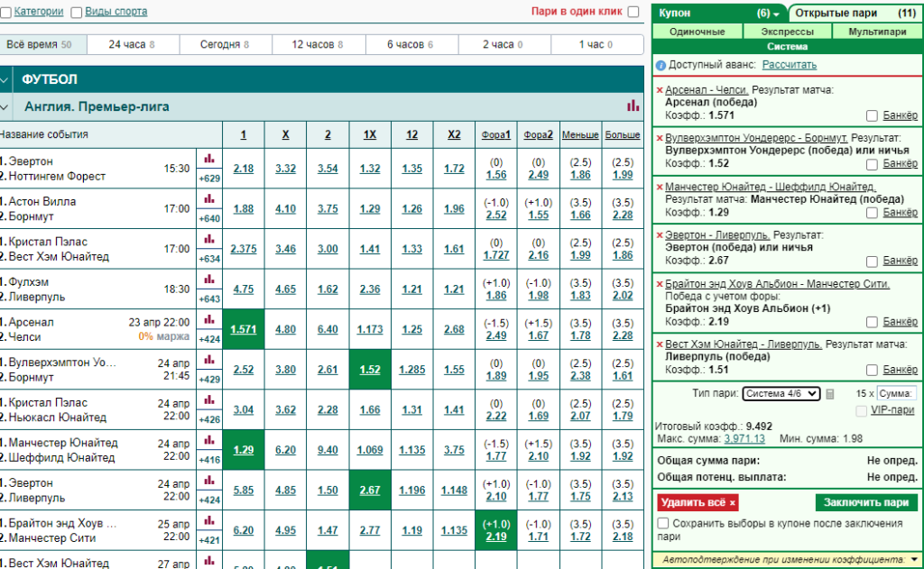Filter events by 6 часов

click(411, 44)
